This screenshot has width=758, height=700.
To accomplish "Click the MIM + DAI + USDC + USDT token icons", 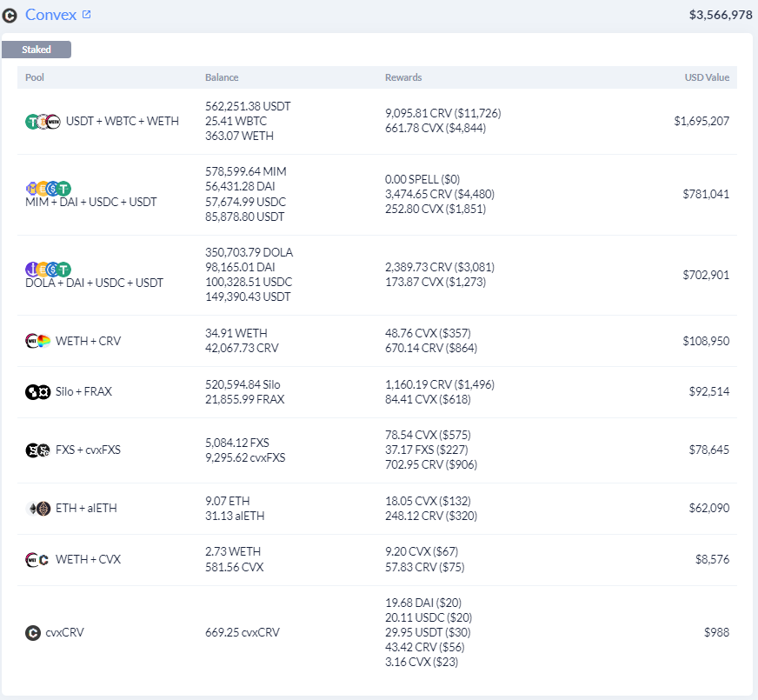I will (49, 188).
